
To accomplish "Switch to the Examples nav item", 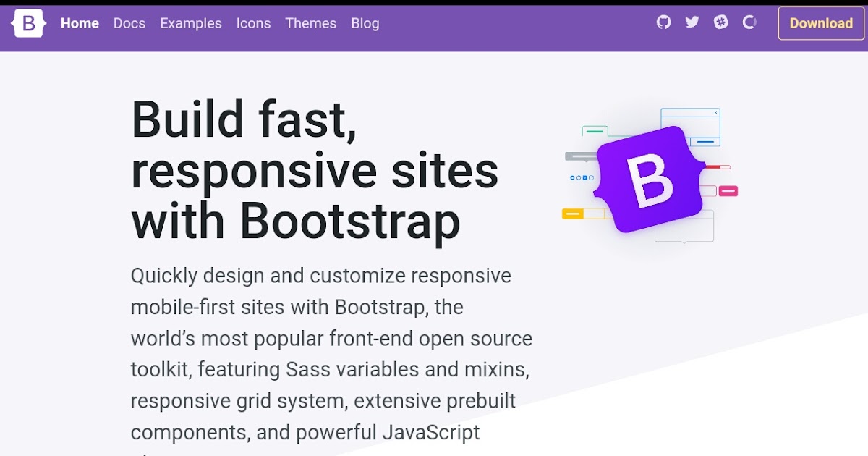I will point(191,23).
